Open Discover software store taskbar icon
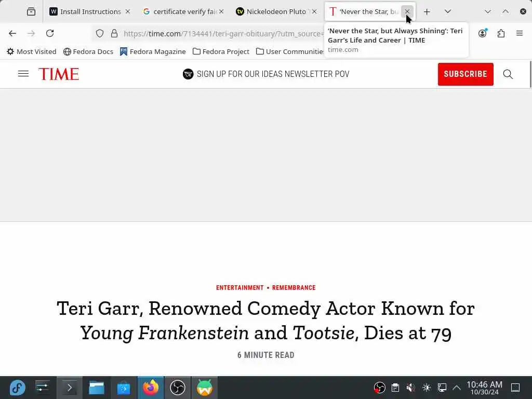Image resolution: width=532 pixels, height=399 pixels. (x=124, y=388)
